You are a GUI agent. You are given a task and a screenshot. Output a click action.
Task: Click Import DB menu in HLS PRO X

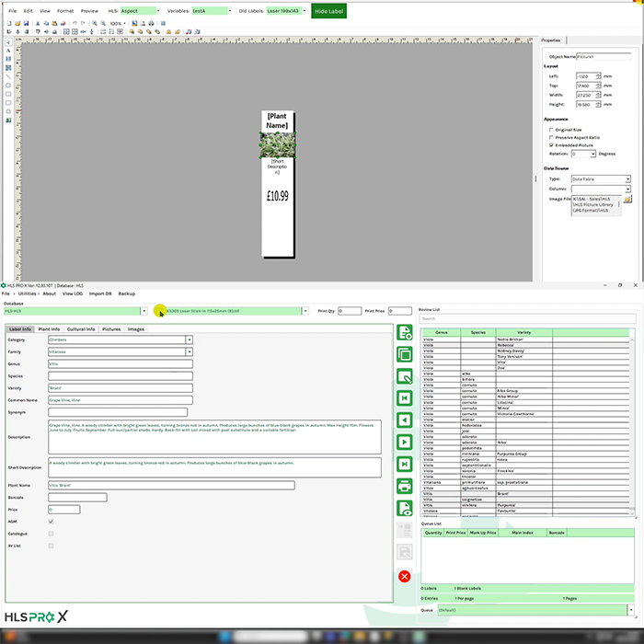click(x=100, y=293)
